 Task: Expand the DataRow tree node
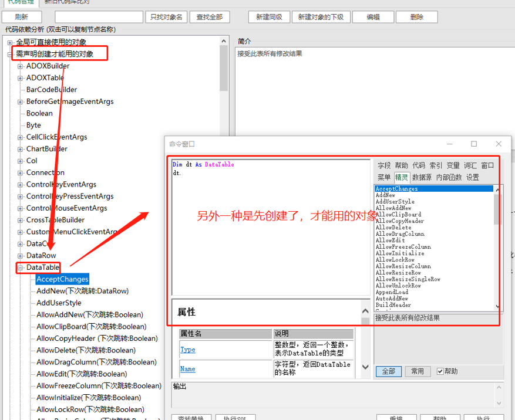point(21,256)
